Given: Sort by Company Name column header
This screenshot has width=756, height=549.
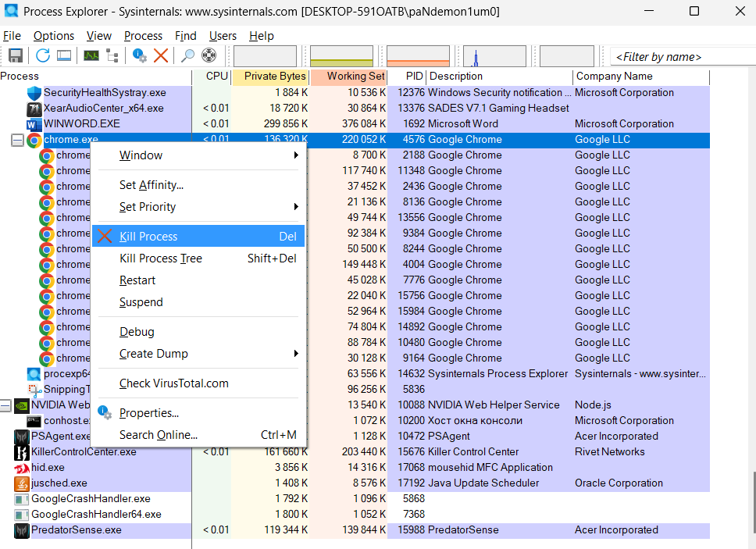Looking at the screenshot, I should [641, 77].
